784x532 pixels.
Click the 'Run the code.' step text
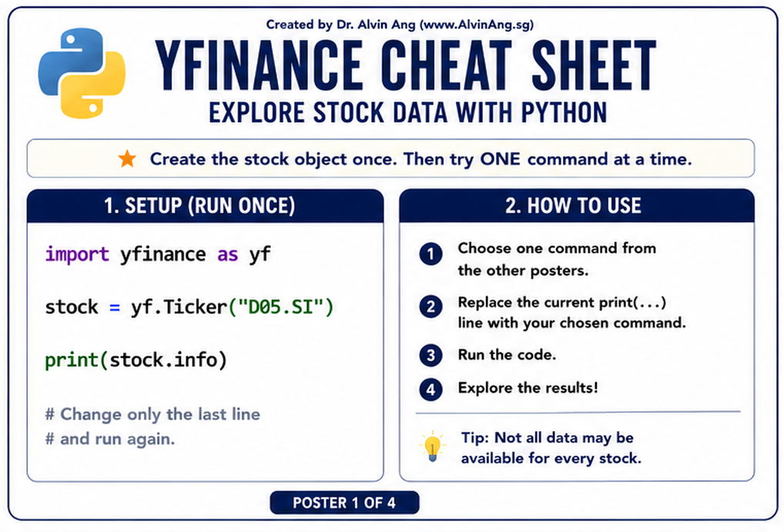(507, 354)
